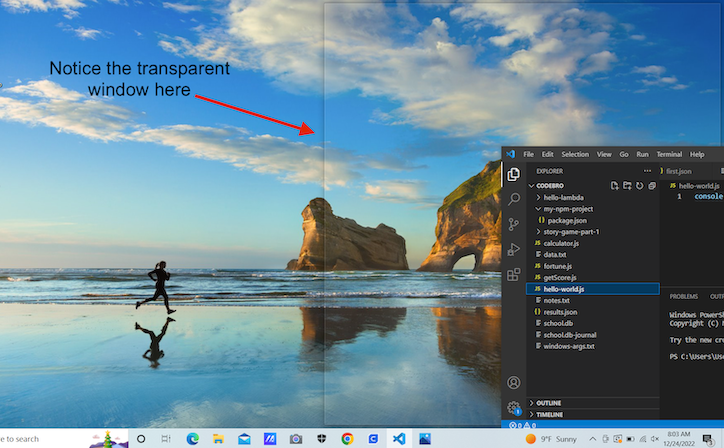Open the Manage gear in VS Code

pyautogui.click(x=513, y=408)
